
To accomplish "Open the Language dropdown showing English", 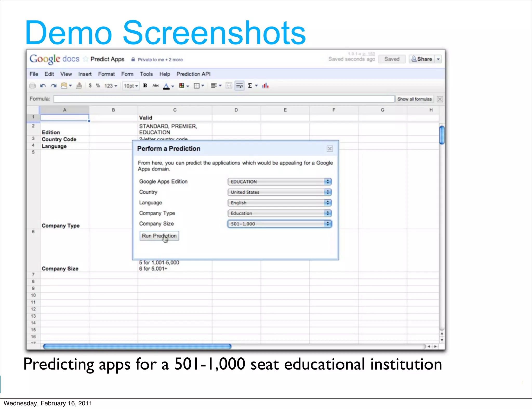I will (280, 203).
